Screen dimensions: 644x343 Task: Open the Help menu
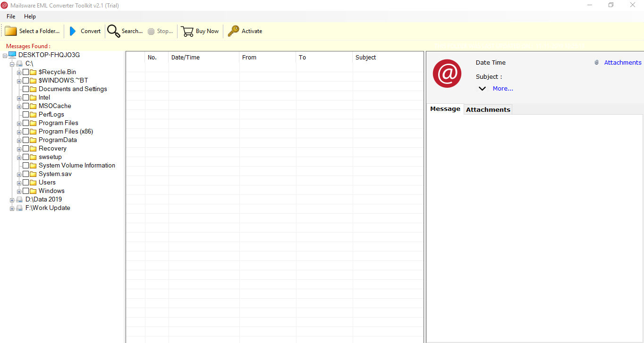click(30, 17)
